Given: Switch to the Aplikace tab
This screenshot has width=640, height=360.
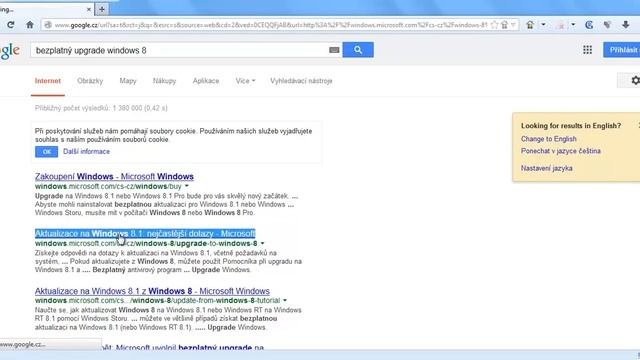Looking at the screenshot, I should [x=206, y=81].
